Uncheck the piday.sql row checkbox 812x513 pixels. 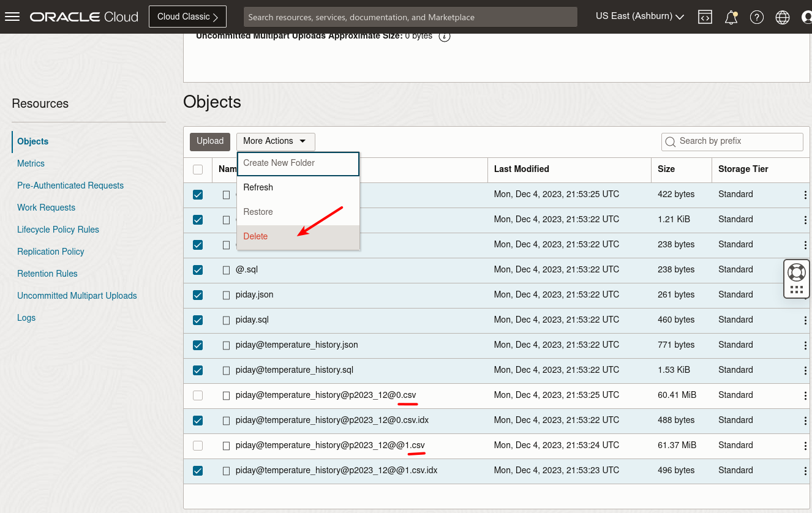point(198,320)
